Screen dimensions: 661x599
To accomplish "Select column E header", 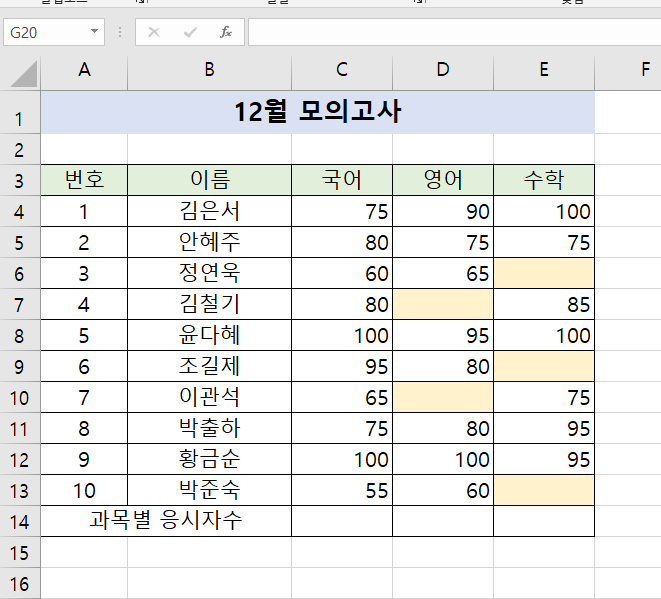I will pos(544,70).
